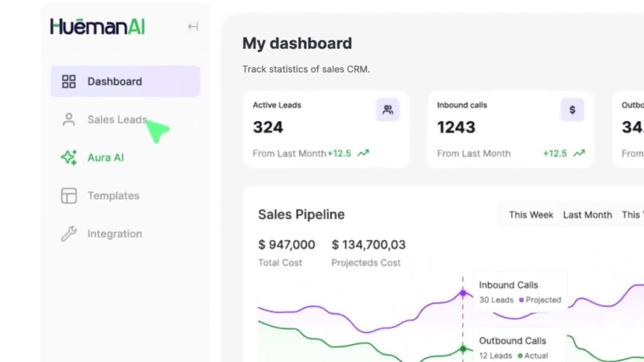Navigate to the Integration page

tap(115, 234)
